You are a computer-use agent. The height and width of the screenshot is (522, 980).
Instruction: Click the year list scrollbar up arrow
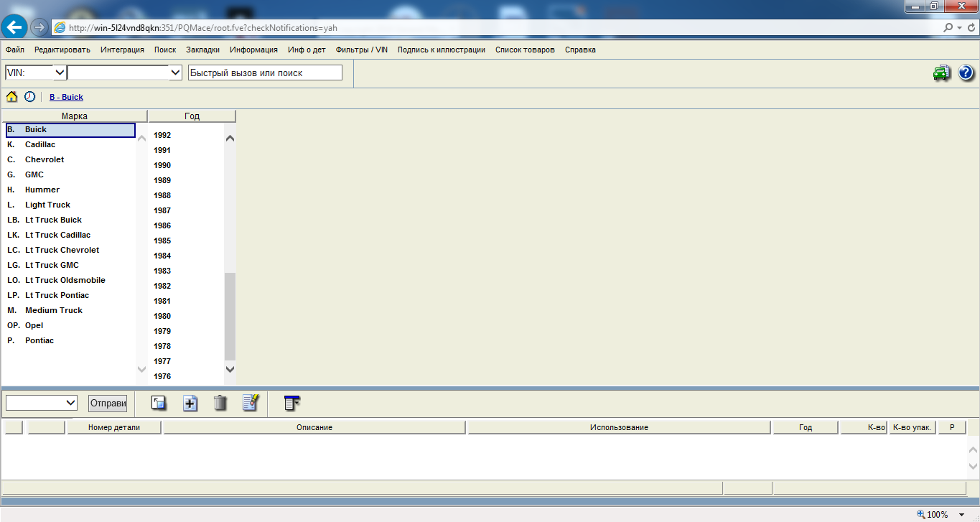tap(230, 138)
